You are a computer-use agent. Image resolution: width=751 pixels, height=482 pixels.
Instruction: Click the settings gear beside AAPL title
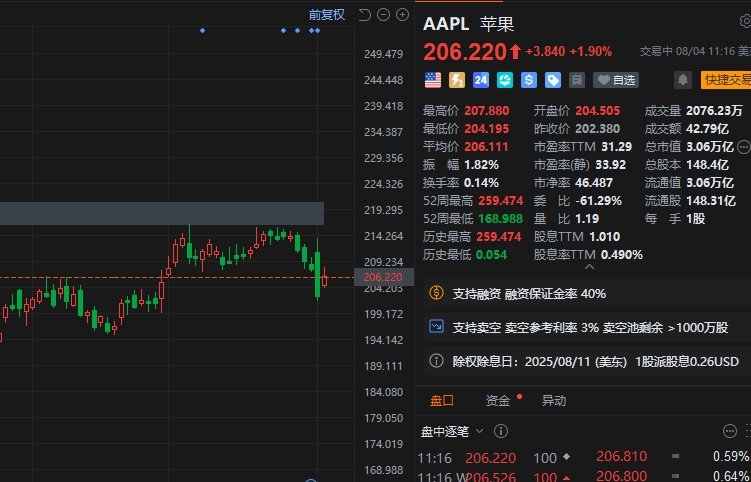pos(745,21)
